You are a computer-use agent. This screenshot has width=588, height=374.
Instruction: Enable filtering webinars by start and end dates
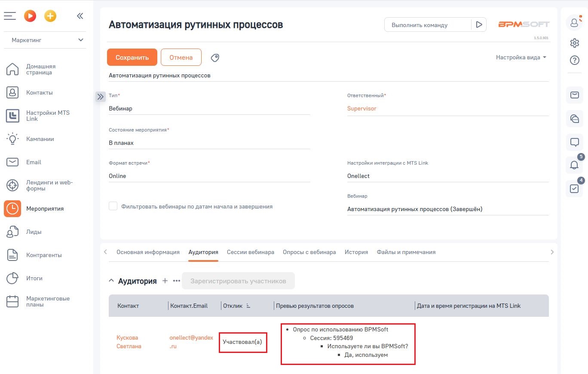pyautogui.click(x=113, y=206)
